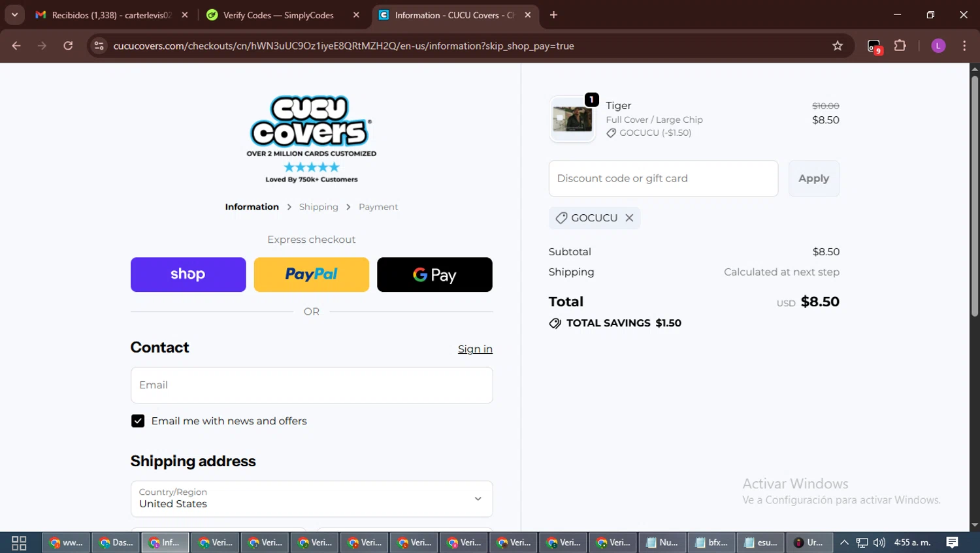Open the Extensions puzzle icon
980x553 pixels.
[900, 46]
